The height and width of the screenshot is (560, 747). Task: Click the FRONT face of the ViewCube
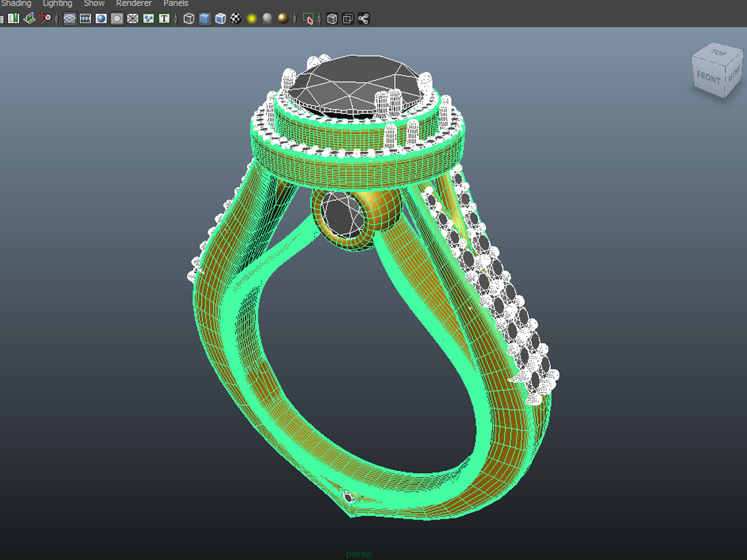(x=708, y=78)
